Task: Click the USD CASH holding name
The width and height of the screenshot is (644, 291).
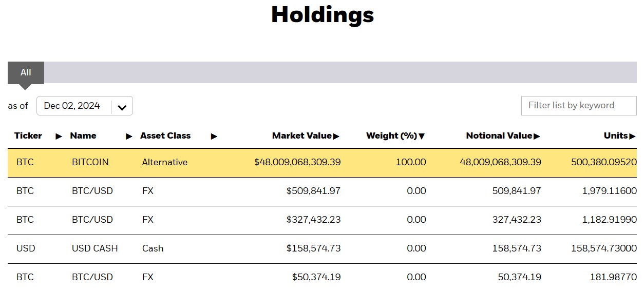Action: [94, 248]
